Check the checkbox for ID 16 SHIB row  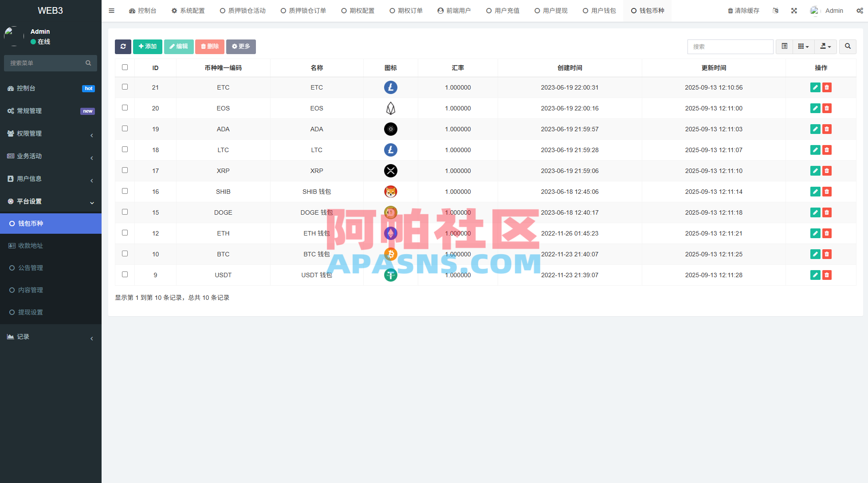pyautogui.click(x=125, y=191)
